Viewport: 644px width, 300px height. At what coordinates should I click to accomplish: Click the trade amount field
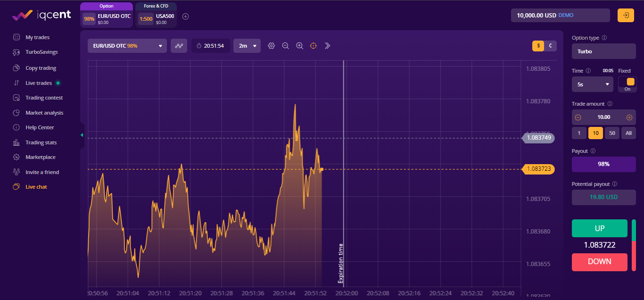coord(603,117)
